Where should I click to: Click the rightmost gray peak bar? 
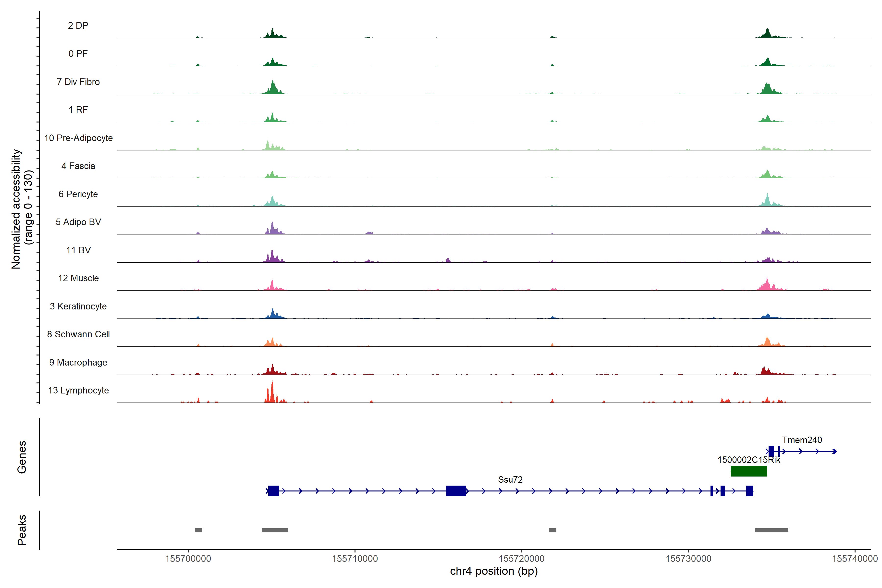771,530
